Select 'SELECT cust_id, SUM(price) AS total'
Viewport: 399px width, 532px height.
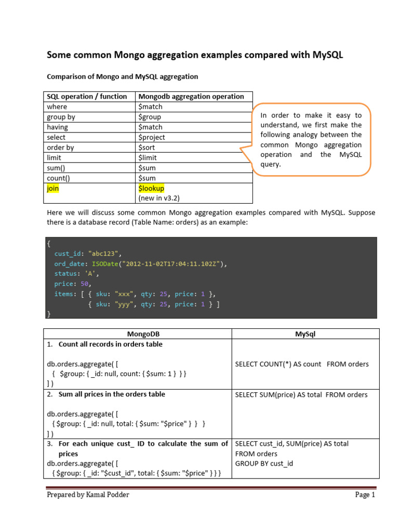[x=292, y=444]
